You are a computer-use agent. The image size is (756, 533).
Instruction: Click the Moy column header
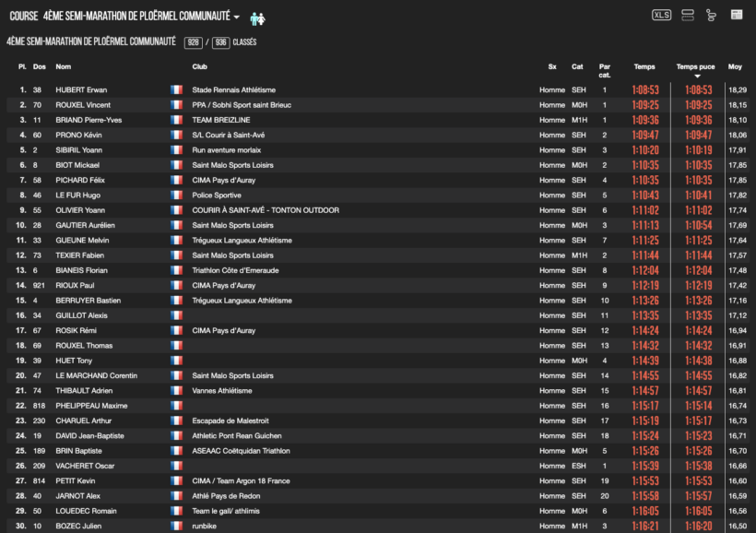point(735,66)
